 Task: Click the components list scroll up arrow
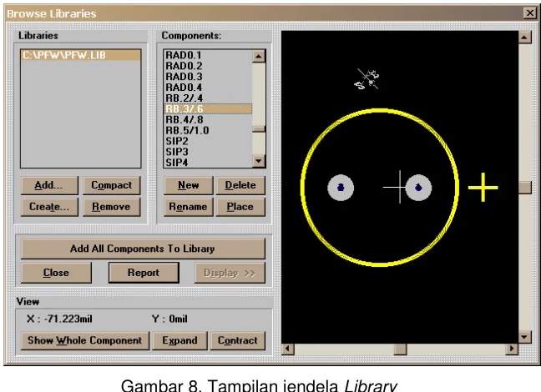click(x=259, y=56)
